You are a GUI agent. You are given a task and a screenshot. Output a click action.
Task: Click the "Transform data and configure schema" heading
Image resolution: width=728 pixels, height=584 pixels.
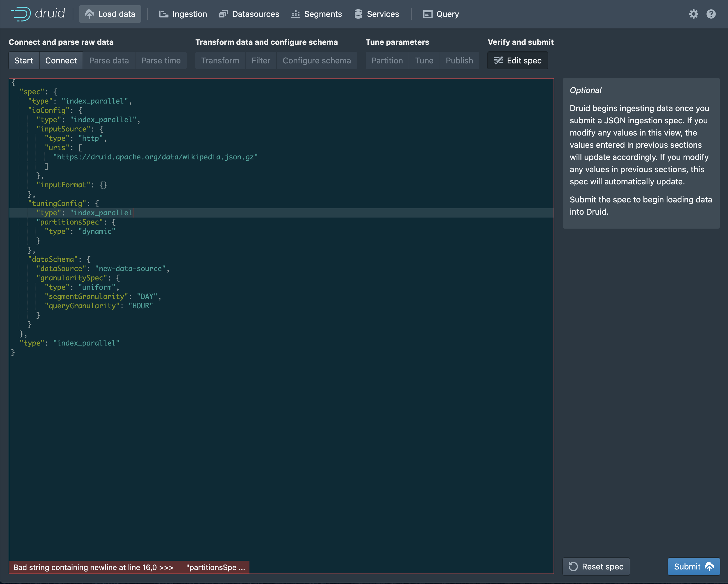tap(266, 42)
